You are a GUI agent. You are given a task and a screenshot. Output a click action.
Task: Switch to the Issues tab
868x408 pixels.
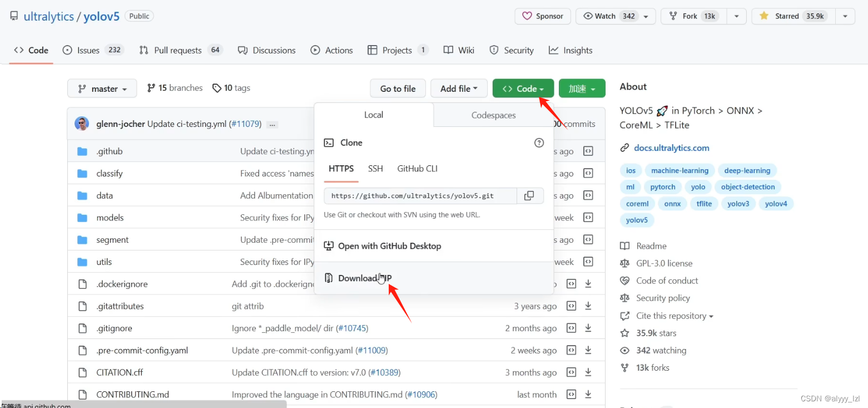point(92,50)
